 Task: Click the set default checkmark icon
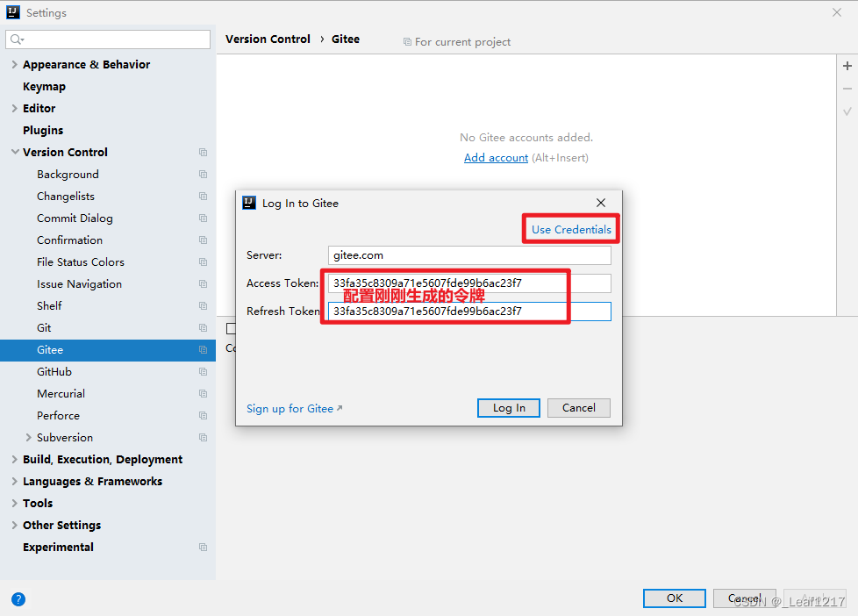point(847,111)
